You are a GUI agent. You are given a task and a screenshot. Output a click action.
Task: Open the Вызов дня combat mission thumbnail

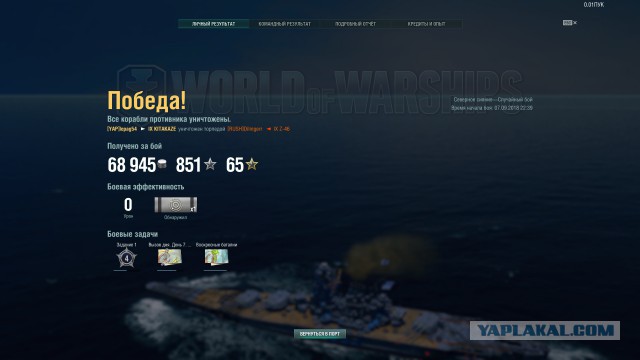[169, 257]
